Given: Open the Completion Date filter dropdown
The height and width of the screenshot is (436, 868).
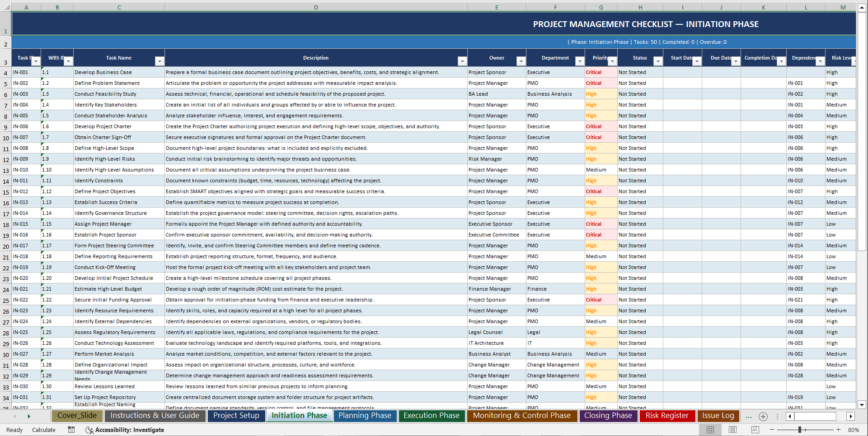Looking at the screenshot, I should (x=781, y=61).
